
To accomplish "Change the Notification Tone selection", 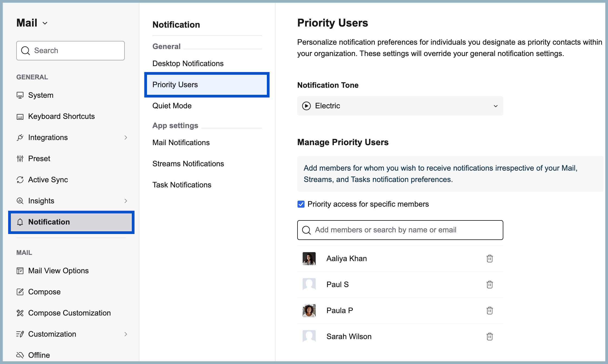I will [495, 106].
